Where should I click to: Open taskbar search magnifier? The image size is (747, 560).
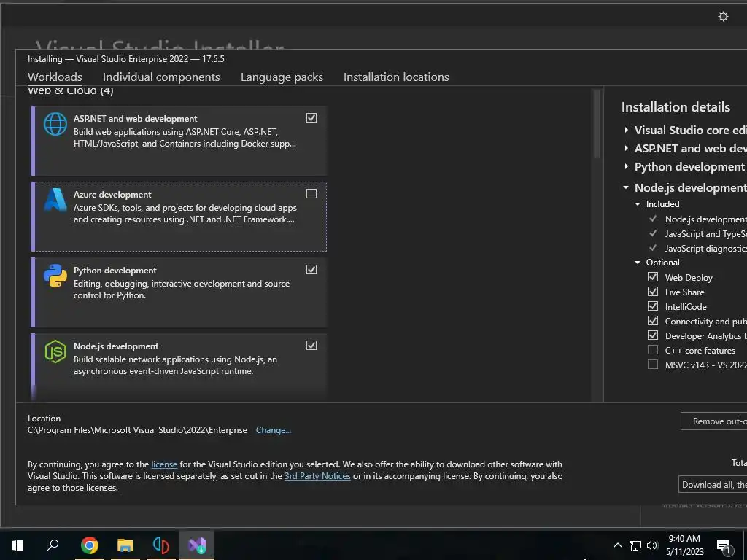click(53, 545)
